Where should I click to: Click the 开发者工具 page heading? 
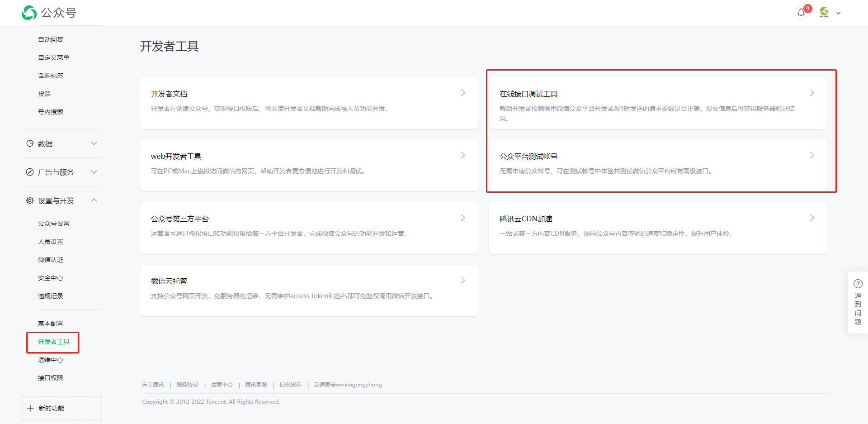170,46
